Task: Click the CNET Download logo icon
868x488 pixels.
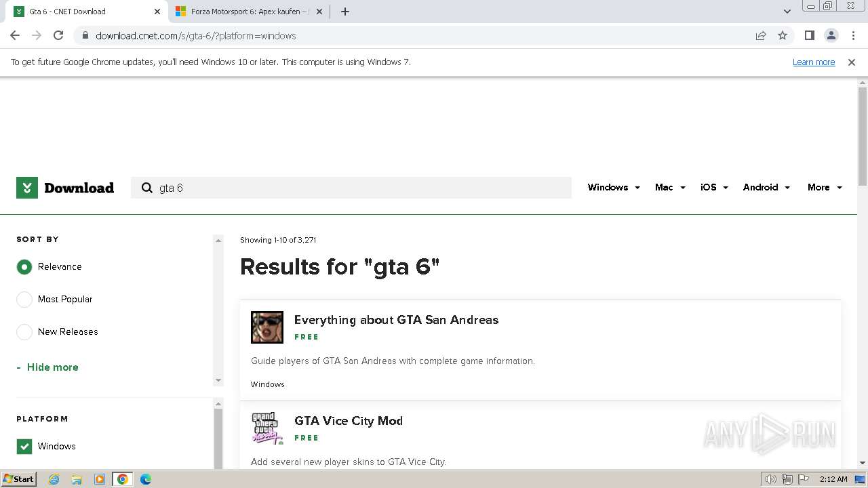Action: tap(27, 188)
